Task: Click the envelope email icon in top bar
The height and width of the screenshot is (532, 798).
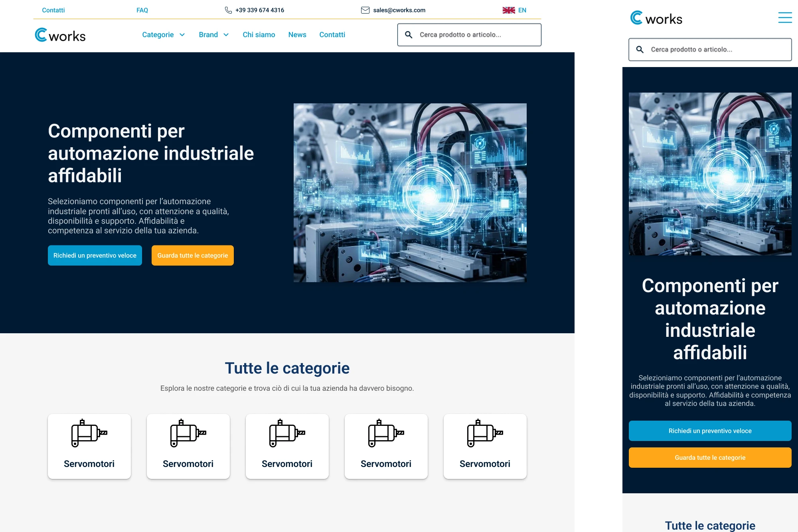Action: click(365, 10)
